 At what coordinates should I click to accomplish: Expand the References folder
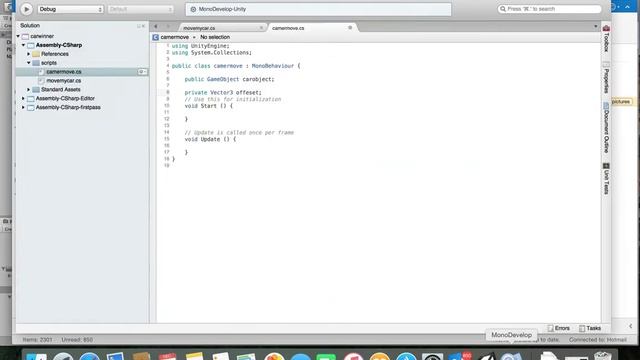click(29, 54)
